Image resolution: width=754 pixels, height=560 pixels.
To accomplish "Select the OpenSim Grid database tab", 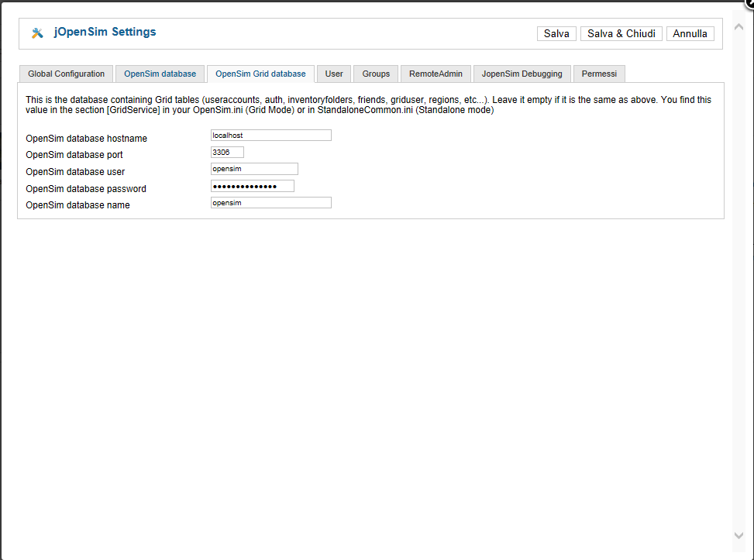I will point(260,74).
